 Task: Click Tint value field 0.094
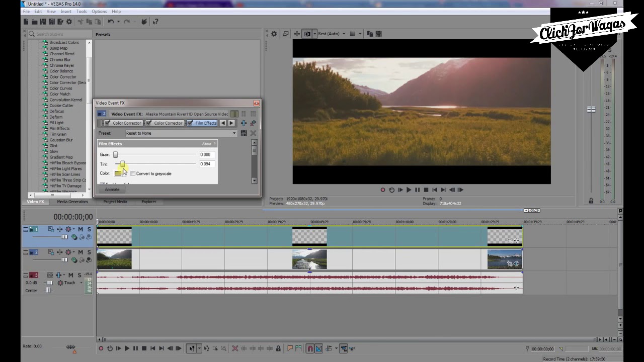pyautogui.click(x=207, y=164)
